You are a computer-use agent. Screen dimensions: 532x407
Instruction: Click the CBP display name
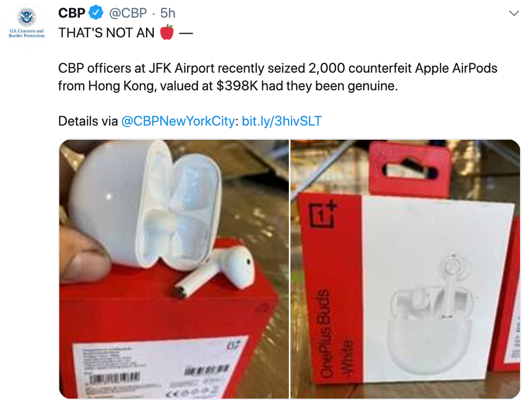[72, 13]
